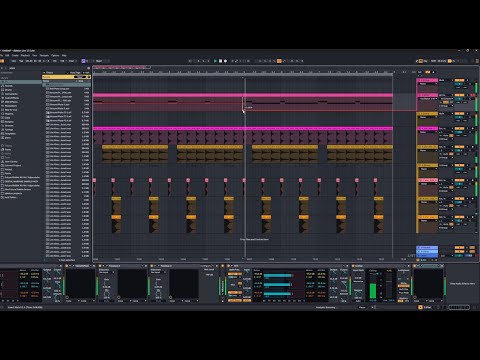Toggle the highlighted arrangement loop switch
480x360 pixels.
(x=279, y=61)
